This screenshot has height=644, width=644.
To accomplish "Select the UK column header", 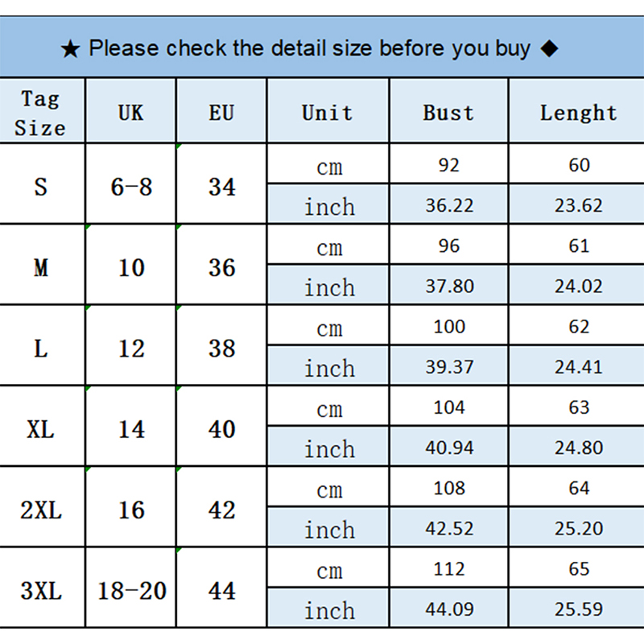I will pos(130,113).
